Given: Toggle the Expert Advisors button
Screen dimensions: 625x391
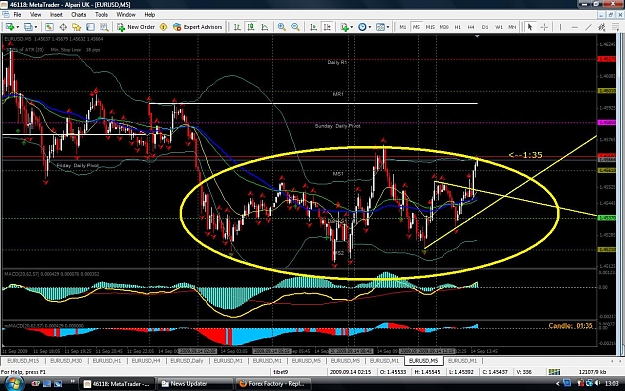Looking at the screenshot, I should (198, 27).
